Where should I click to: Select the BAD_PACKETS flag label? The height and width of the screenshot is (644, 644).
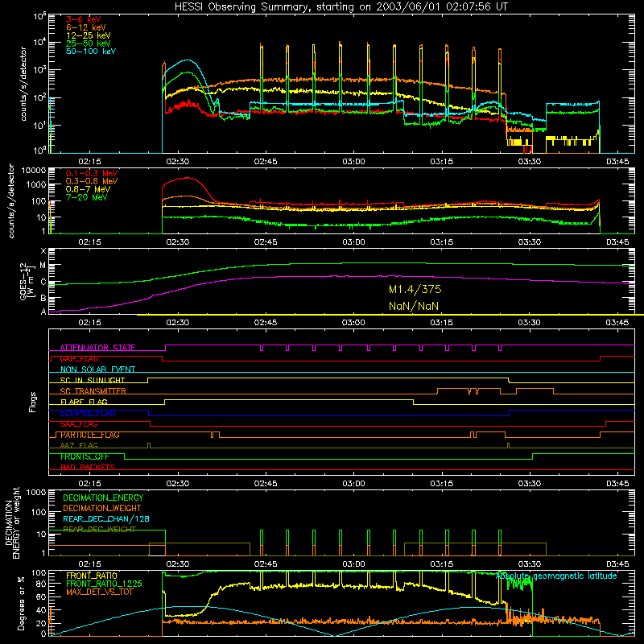(x=88, y=468)
